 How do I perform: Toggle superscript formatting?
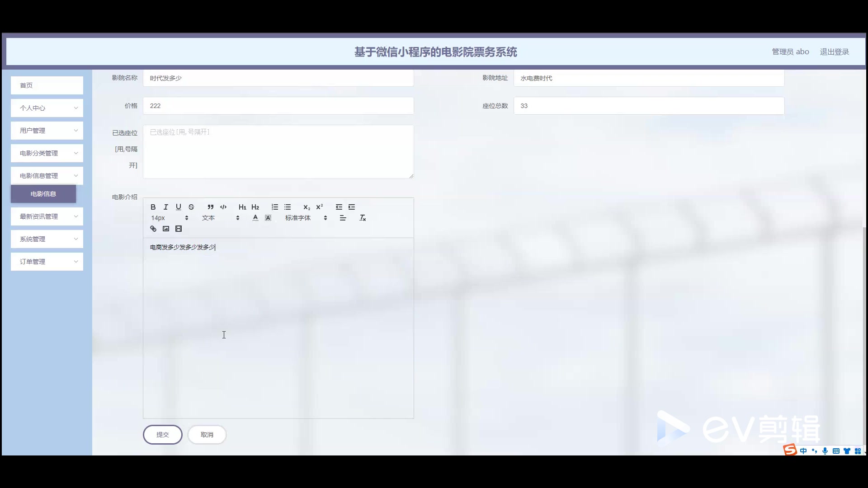tap(320, 207)
